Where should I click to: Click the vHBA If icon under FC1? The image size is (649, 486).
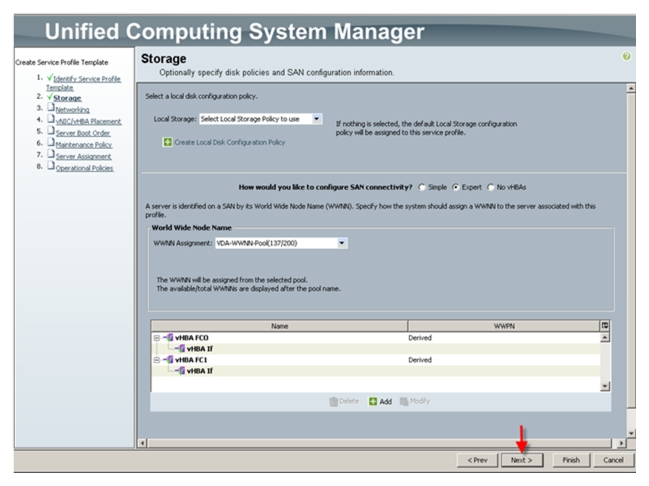point(181,371)
